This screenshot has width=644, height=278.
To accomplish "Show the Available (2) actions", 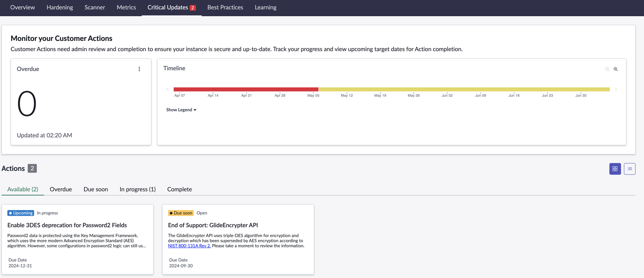I will [23, 189].
